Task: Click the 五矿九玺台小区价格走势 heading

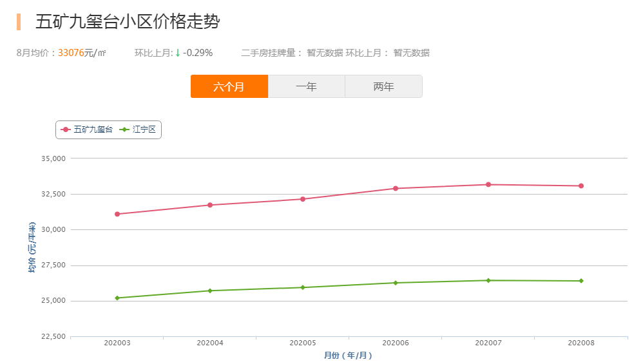Action: point(128,22)
